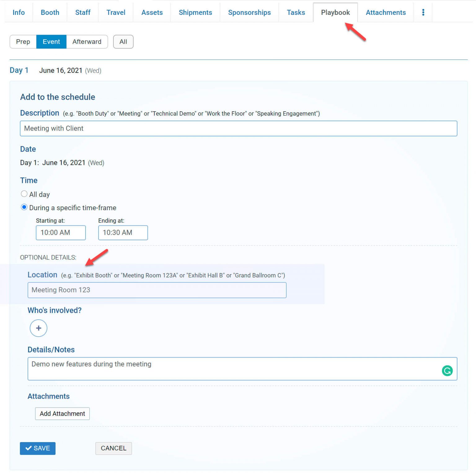Switch to the Attachments tab
This screenshot has width=476, height=474.
pyautogui.click(x=386, y=12)
